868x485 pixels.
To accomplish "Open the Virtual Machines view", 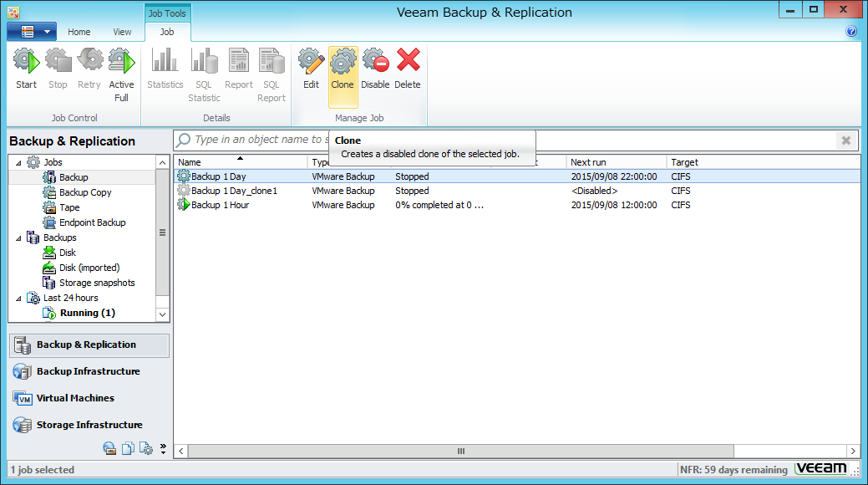I will (89, 398).
